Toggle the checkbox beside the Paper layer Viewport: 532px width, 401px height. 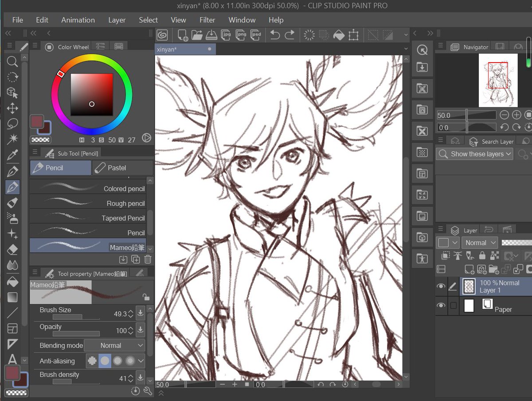coord(453,305)
